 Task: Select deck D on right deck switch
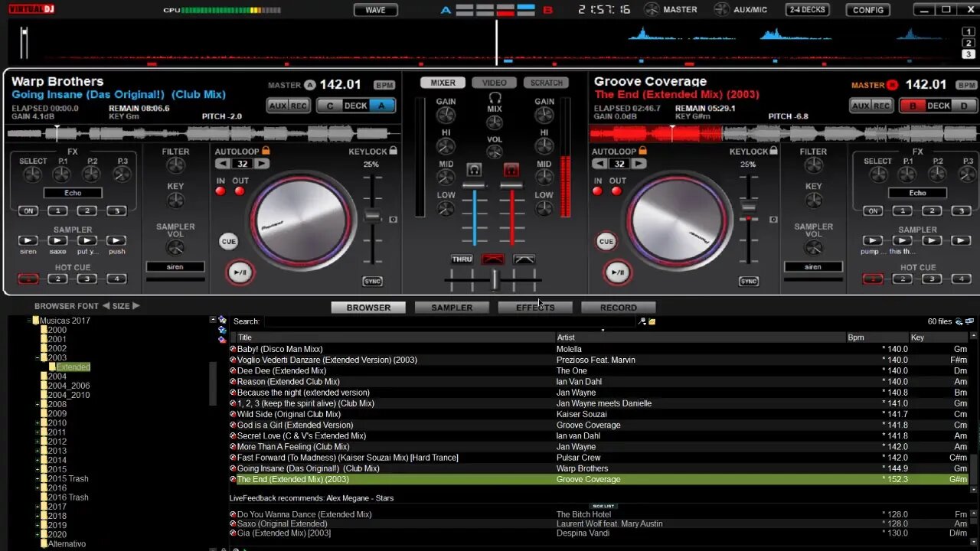pos(964,106)
